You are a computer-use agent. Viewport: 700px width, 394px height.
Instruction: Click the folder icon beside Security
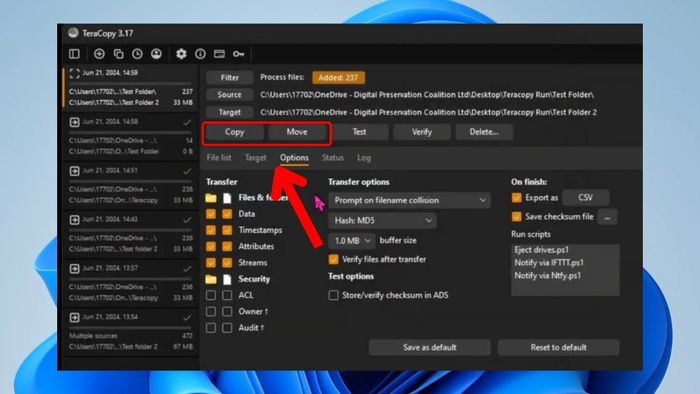click(x=211, y=279)
